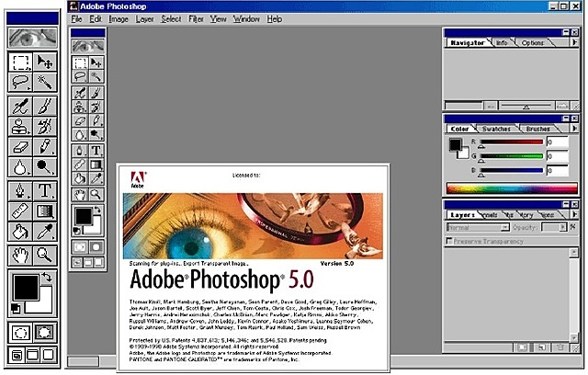Image resolution: width=588 pixels, height=375 pixels.
Task: Open the Layers palette menu arrow
Action: pos(574,214)
